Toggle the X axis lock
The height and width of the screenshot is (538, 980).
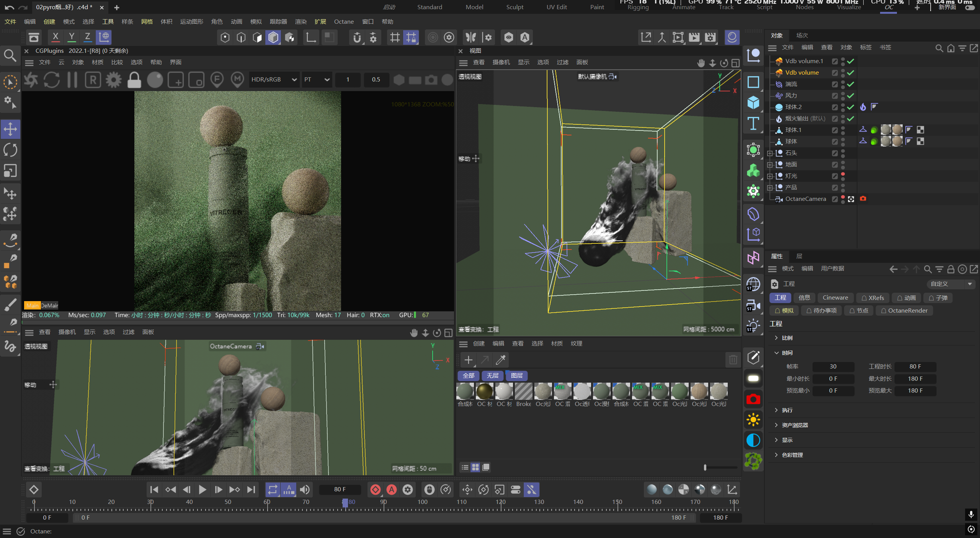(56, 37)
